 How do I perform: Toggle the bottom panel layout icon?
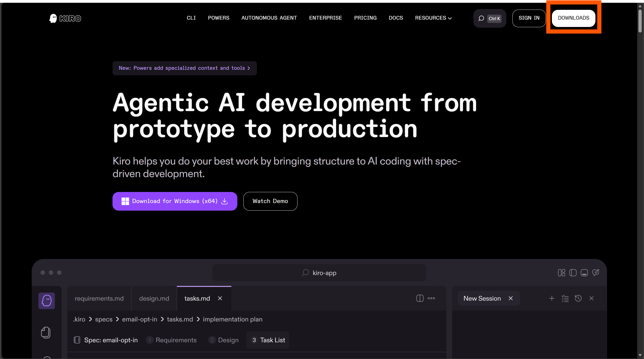pyautogui.click(x=584, y=273)
